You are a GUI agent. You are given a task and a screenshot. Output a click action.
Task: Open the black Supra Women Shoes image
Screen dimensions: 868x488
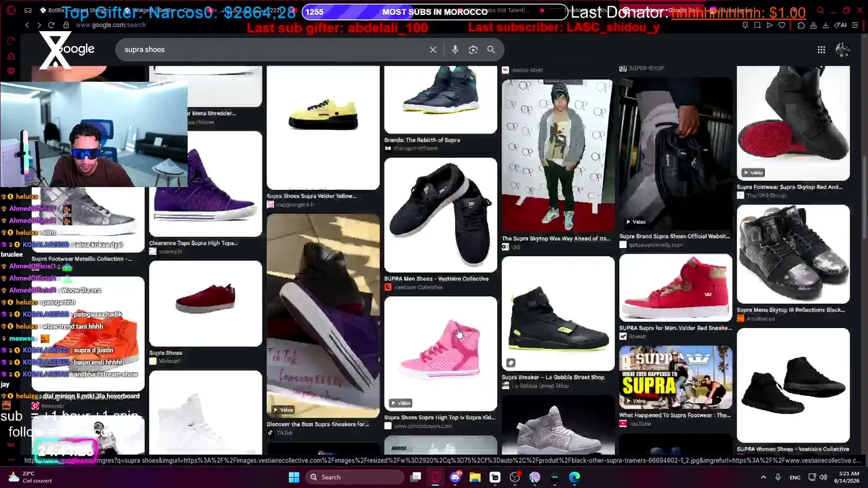point(793,385)
